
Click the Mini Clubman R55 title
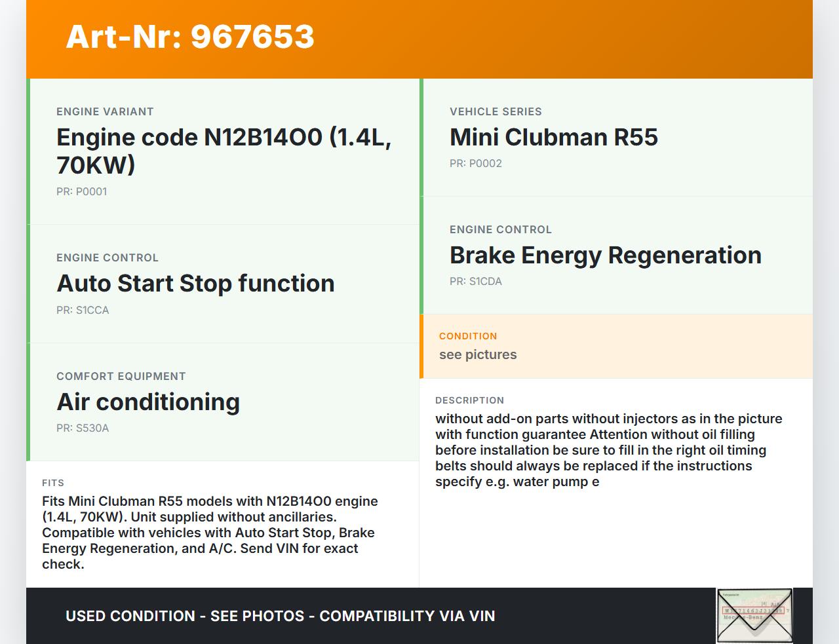[553, 137]
